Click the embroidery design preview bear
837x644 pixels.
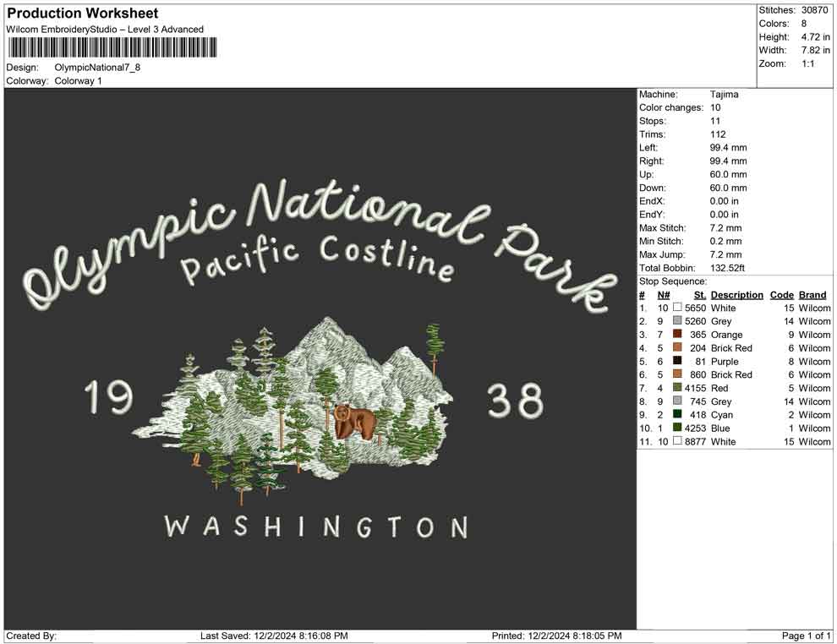[354, 422]
